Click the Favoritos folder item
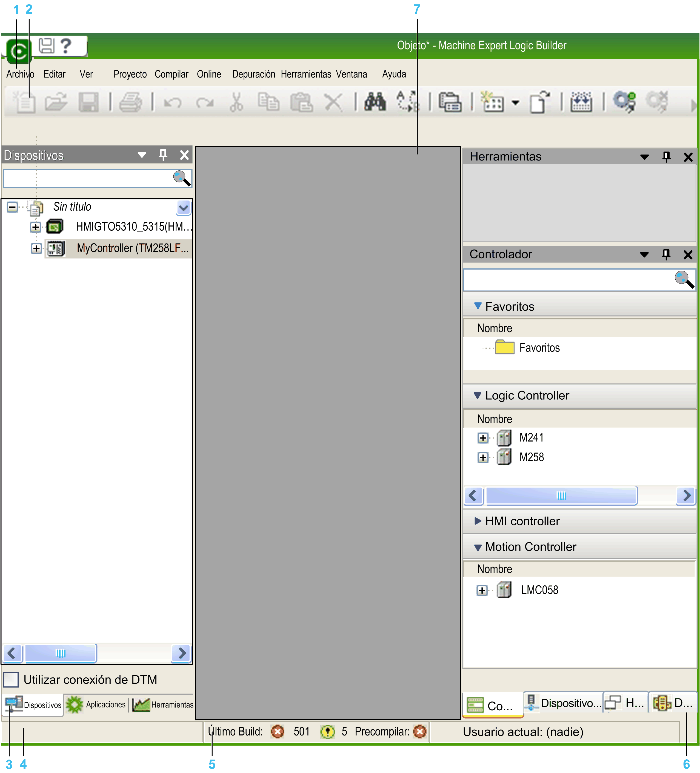Screen dimensions: 700x773 [x=539, y=348]
